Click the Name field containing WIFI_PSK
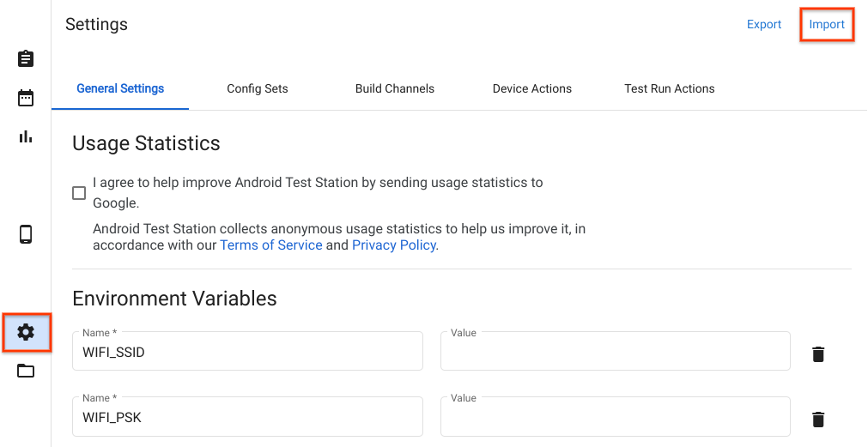 pos(247,418)
